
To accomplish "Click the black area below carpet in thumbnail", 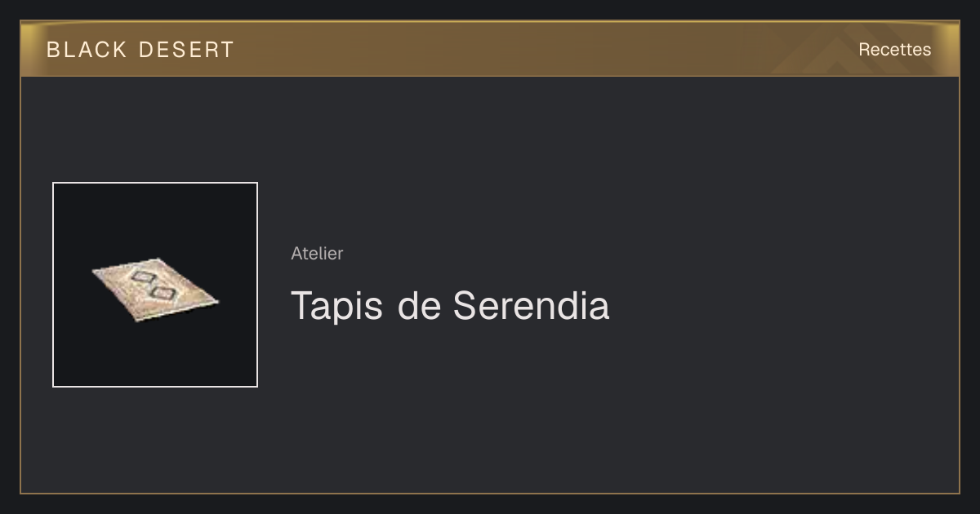I will 155,355.
